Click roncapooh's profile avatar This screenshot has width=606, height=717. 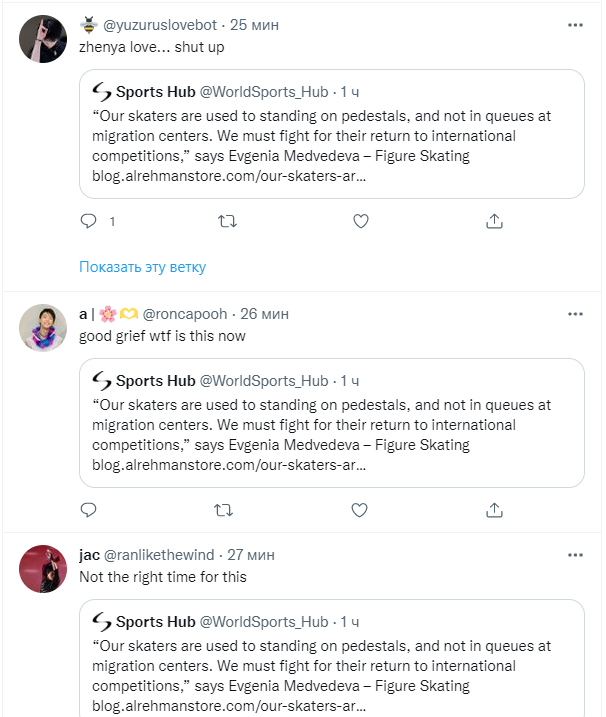click(x=43, y=329)
